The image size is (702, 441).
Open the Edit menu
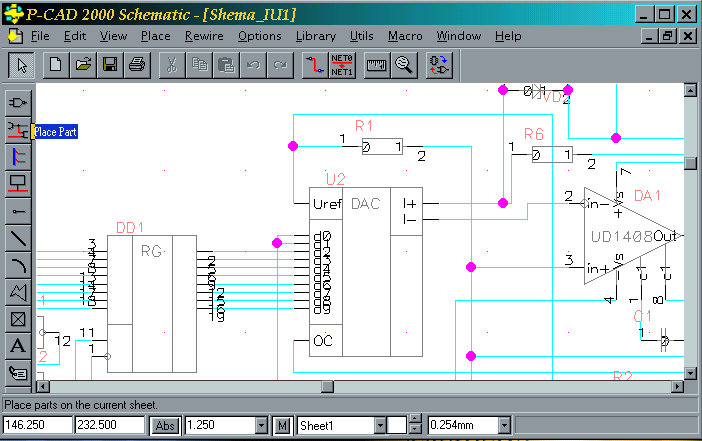(75, 36)
